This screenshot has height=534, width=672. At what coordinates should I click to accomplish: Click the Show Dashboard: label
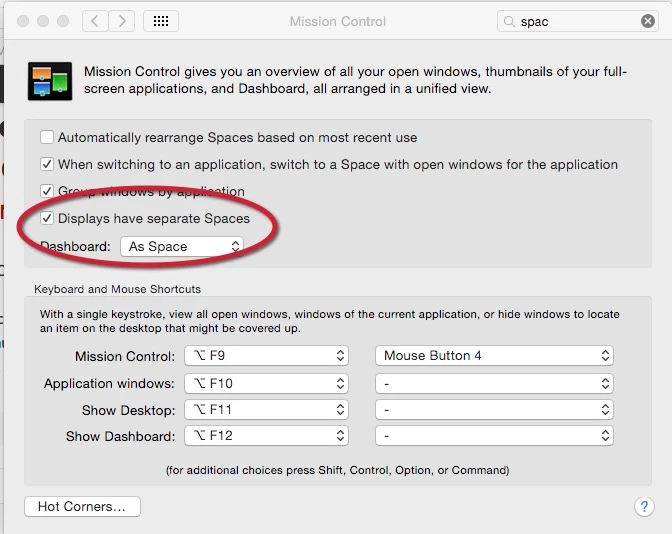click(120, 436)
